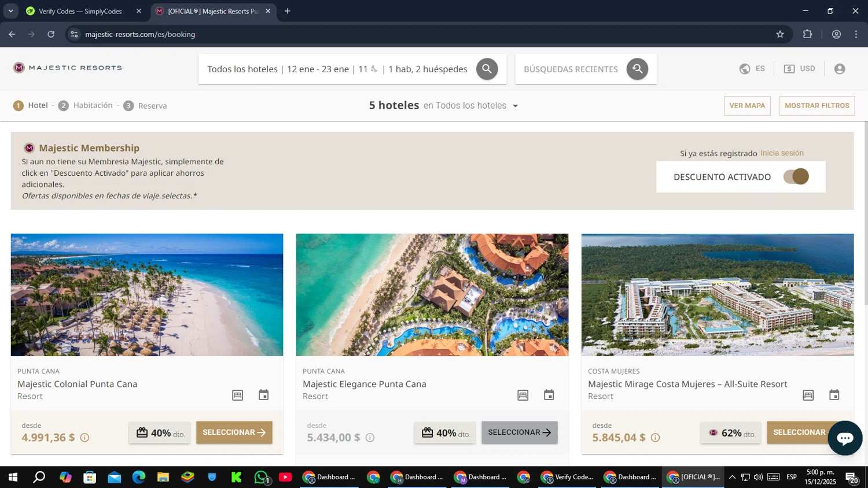Click the 1 hab, 2 huéspedes selector
This screenshot has width=868, height=488.
428,69
